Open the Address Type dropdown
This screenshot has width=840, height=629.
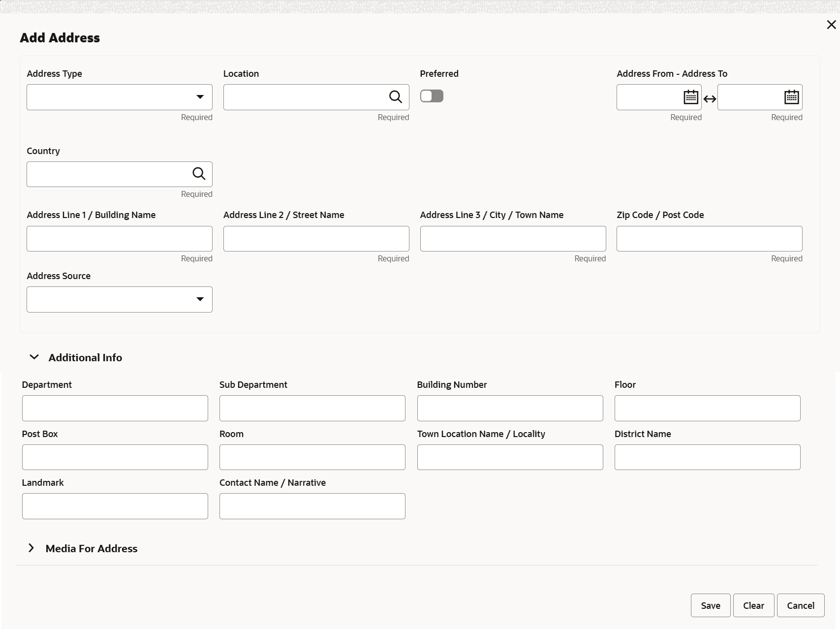[120, 97]
